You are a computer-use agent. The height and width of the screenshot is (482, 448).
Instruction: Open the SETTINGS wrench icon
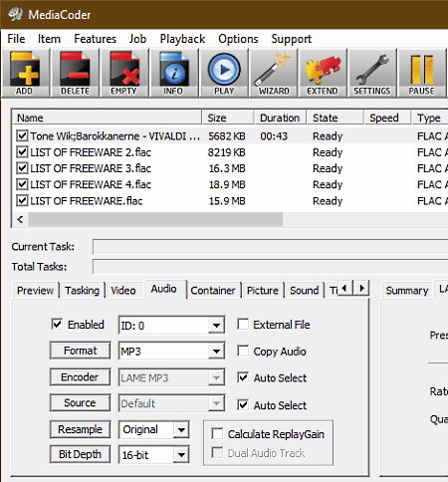pyautogui.click(x=372, y=73)
